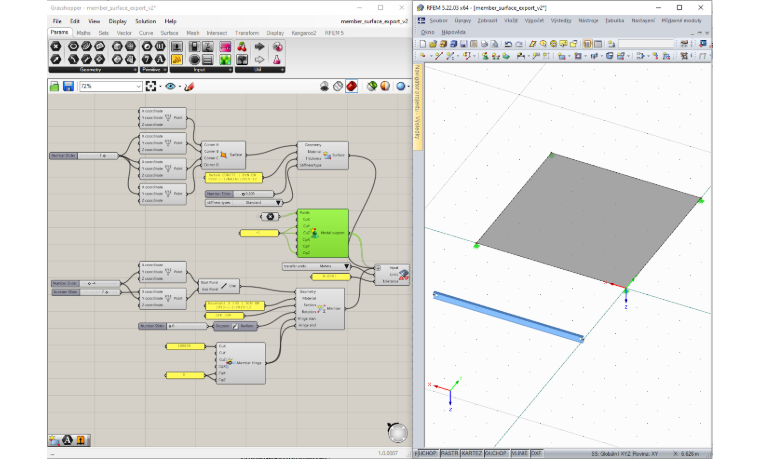Click the Model support component icon on canvas

click(x=315, y=233)
